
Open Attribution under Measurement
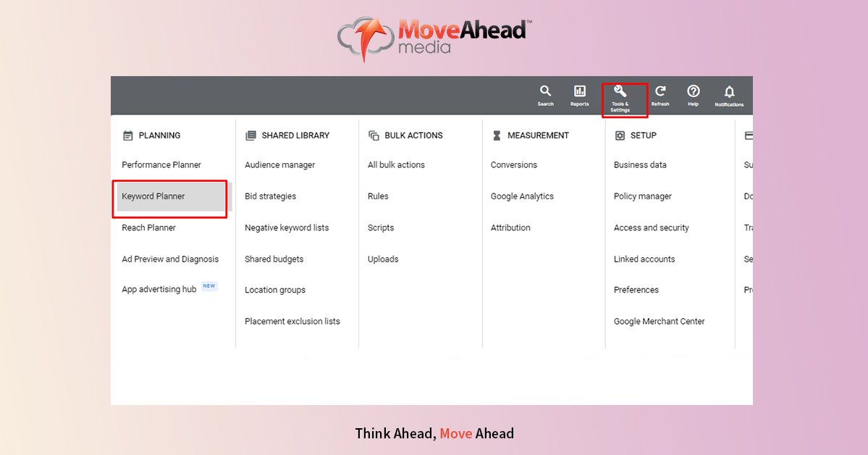tap(510, 227)
